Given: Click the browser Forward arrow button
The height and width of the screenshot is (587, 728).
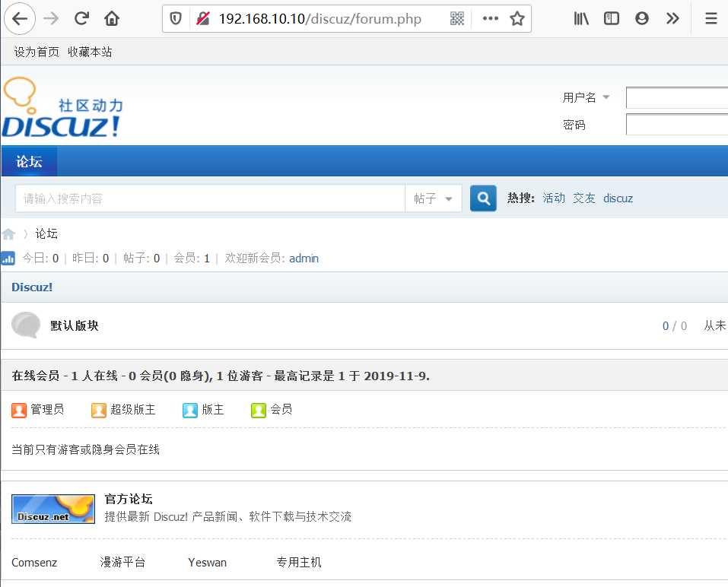Looking at the screenshot, I should pyautogui.click(x=51, y=18).
